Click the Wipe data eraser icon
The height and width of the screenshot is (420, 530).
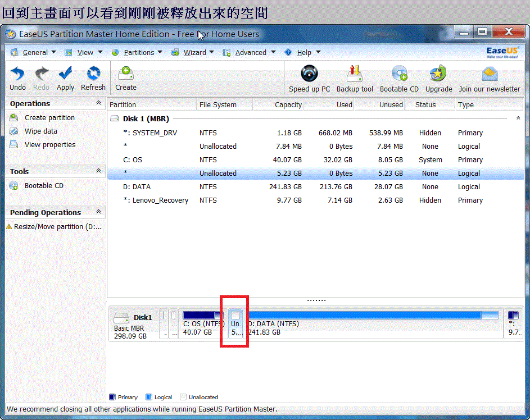[x=14, y=131]
